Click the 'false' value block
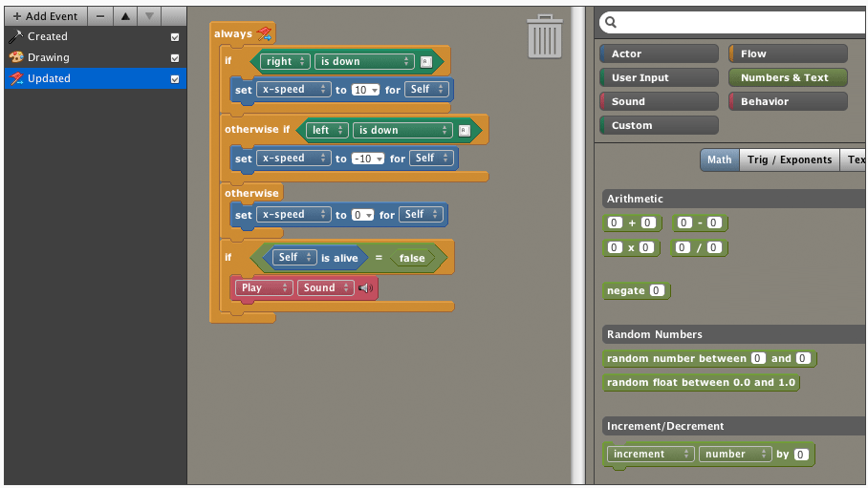The image size is (868, 488). click(x=412, y=258)
